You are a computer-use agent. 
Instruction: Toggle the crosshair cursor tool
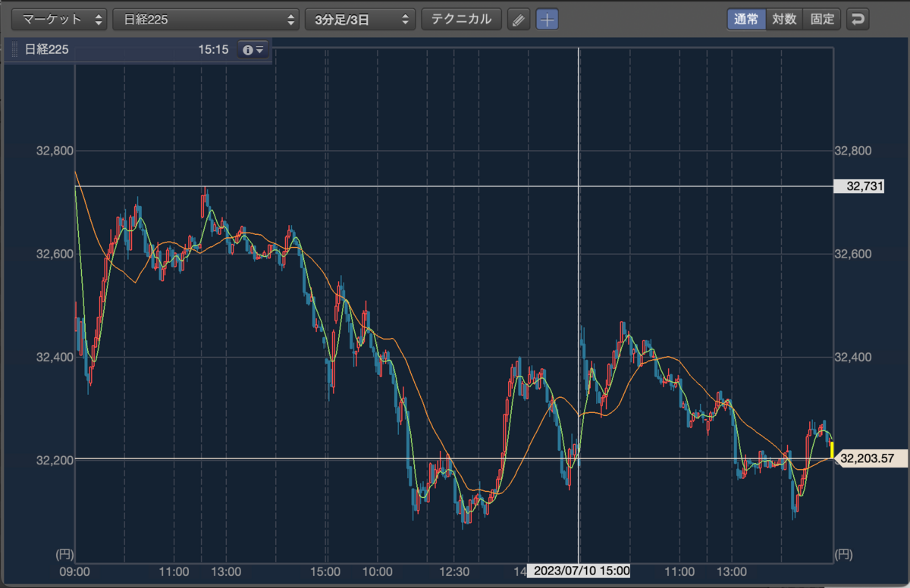[547, 20]
